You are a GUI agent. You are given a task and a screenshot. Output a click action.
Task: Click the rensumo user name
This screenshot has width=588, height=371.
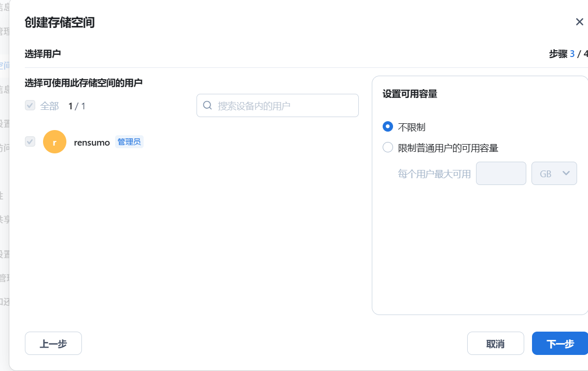(x=92, y=142)
